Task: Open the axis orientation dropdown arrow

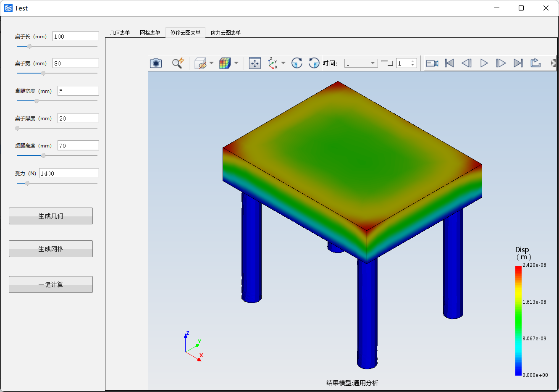Action: (x=283, y=63)
